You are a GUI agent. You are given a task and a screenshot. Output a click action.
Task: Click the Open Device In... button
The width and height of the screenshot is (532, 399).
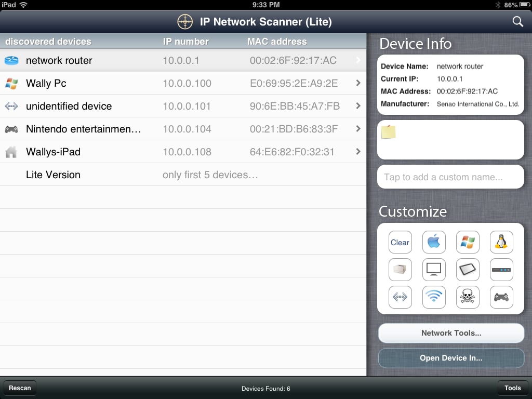451,358
